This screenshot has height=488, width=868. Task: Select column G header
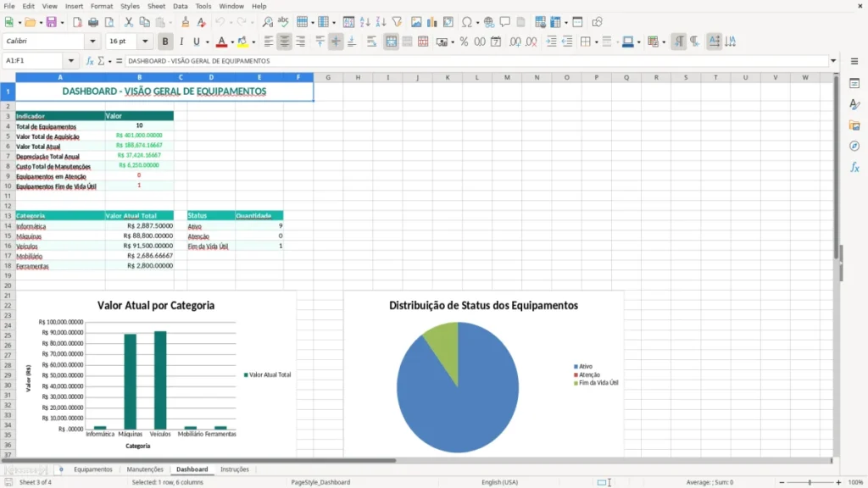click(x=328, y=77)
